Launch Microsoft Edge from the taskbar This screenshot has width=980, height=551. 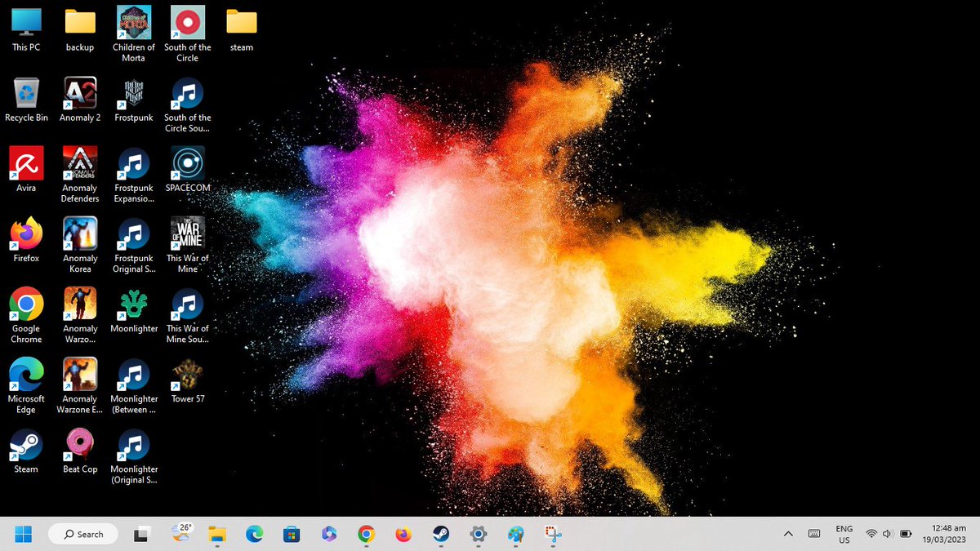click(x=255, y=534)
